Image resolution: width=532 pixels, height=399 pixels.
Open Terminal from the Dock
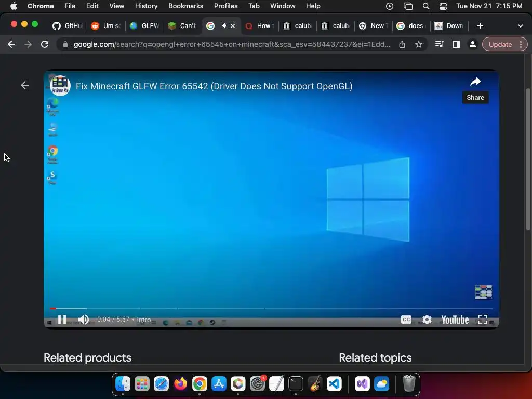296,384
